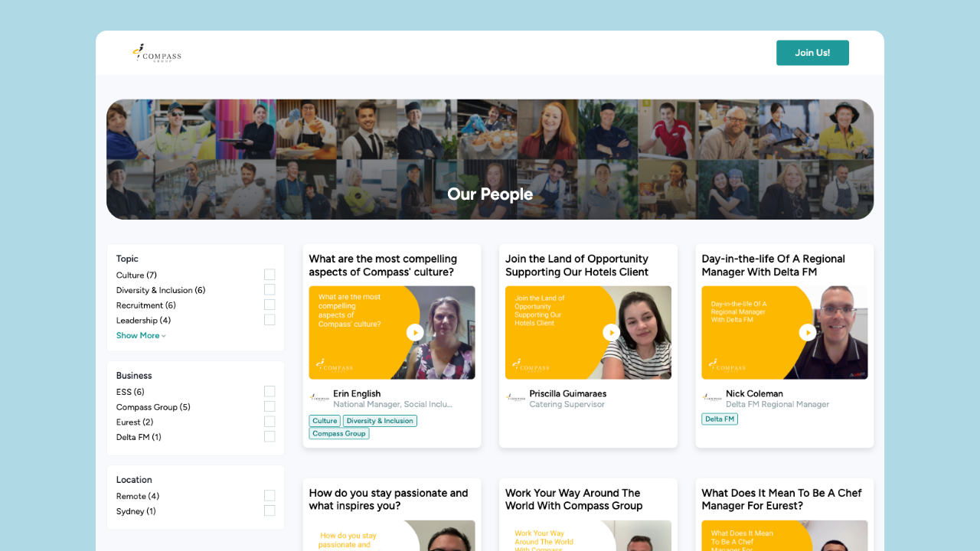Open 'How do you stay passionate' card title
The height and width of the screenshot is (551, 980).
(388, 500)
